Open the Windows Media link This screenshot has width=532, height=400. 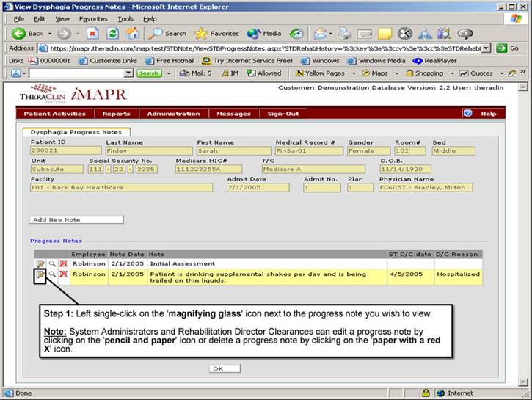tap(376, 61)
